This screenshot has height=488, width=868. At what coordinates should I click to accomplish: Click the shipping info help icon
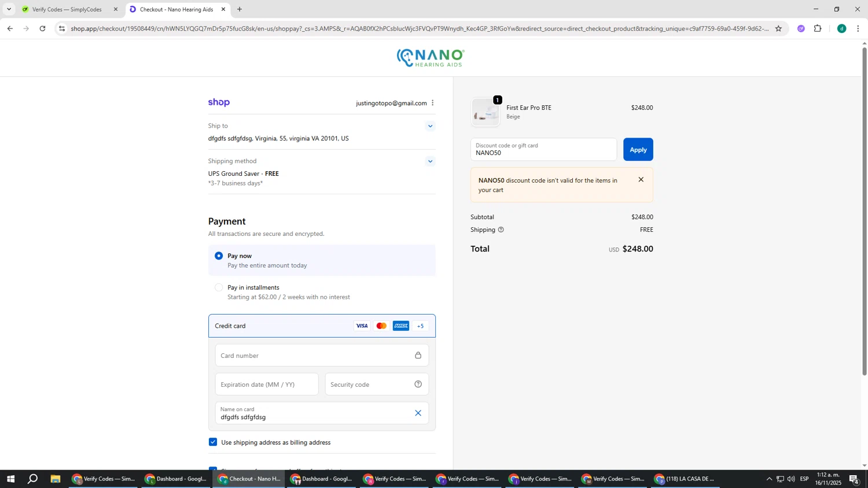point(501,230)
